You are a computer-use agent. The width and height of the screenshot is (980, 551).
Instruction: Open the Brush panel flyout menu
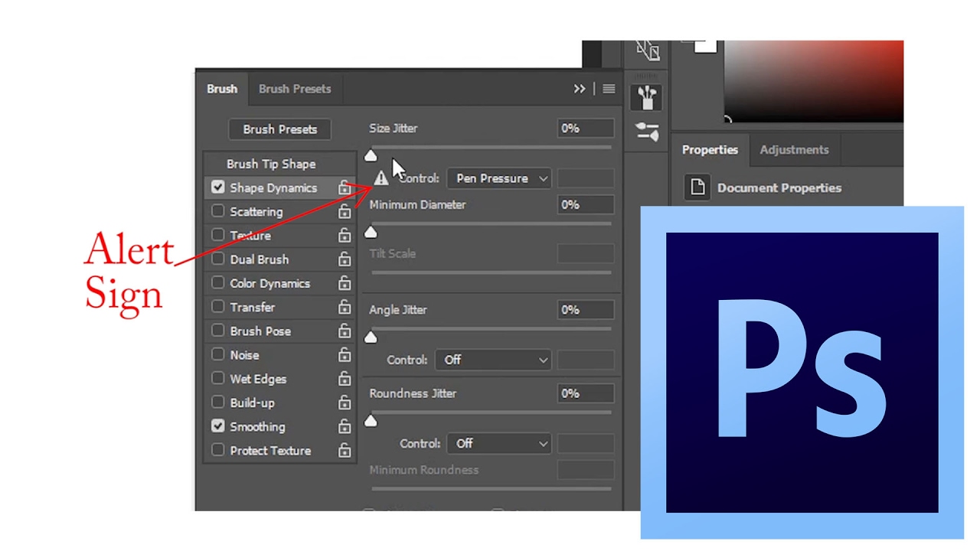click(609, 89)
